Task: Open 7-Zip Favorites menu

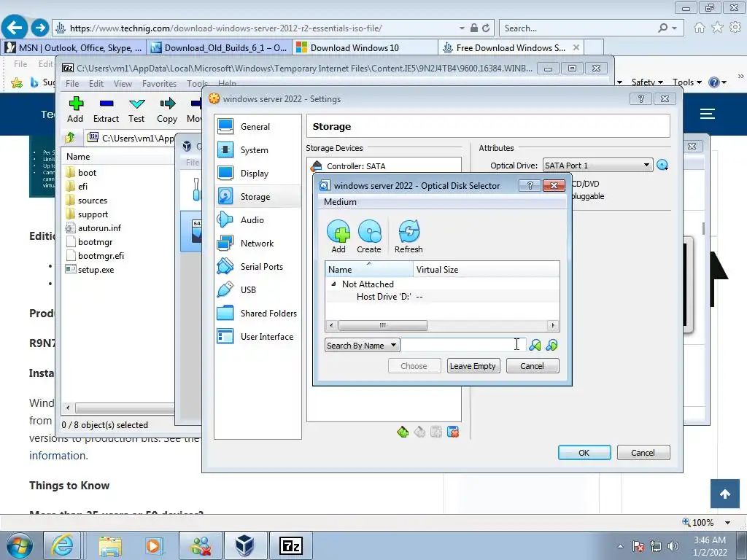Action: tap(159, 83)
